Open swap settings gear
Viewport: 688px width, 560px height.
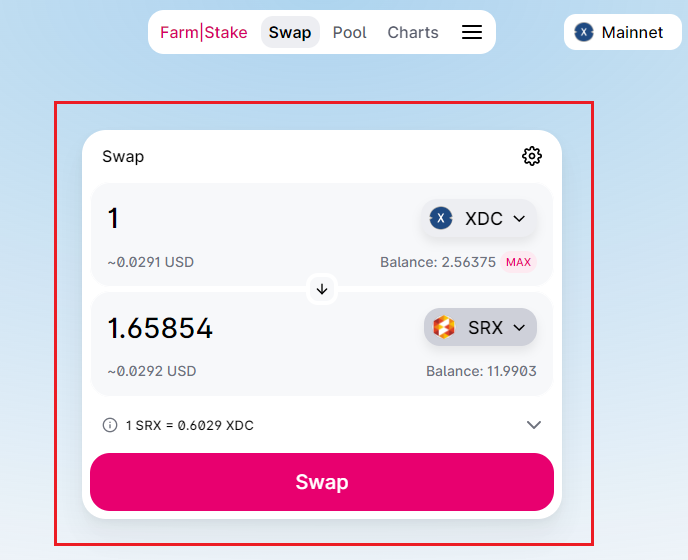tap(532, 156)
